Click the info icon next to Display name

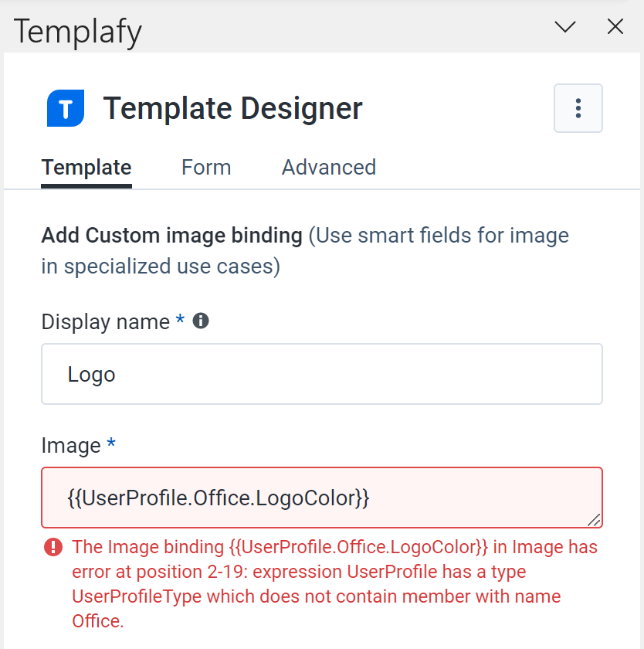pos(200,320)
